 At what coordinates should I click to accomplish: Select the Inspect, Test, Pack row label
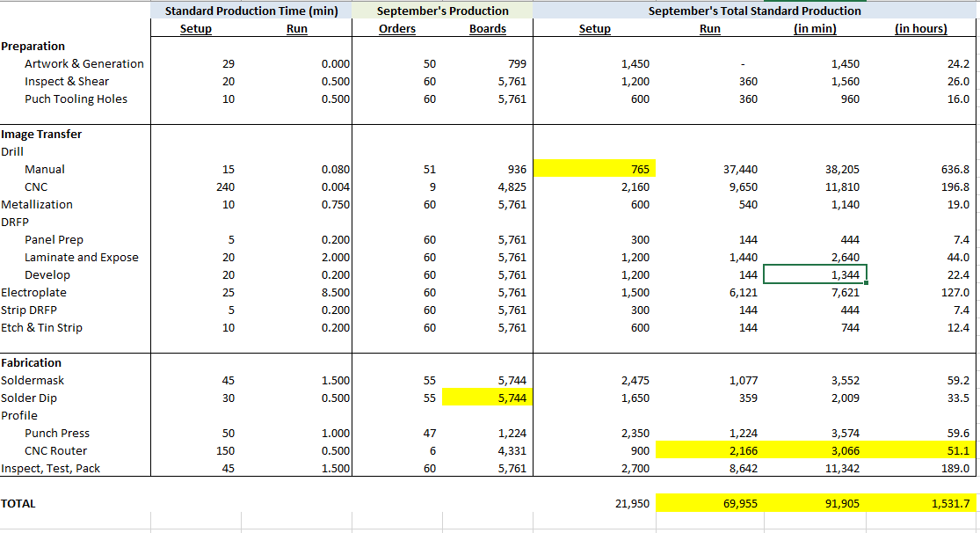point(53,468)
